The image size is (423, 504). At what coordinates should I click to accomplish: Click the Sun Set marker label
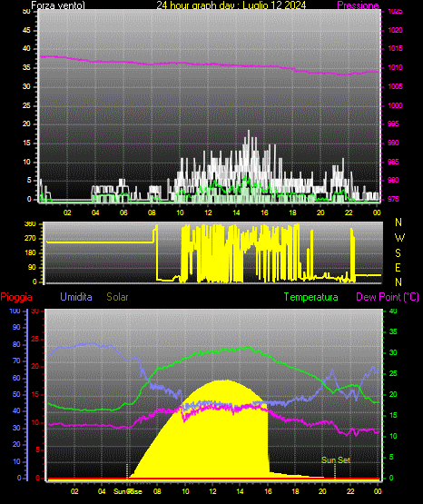point(336,460)
